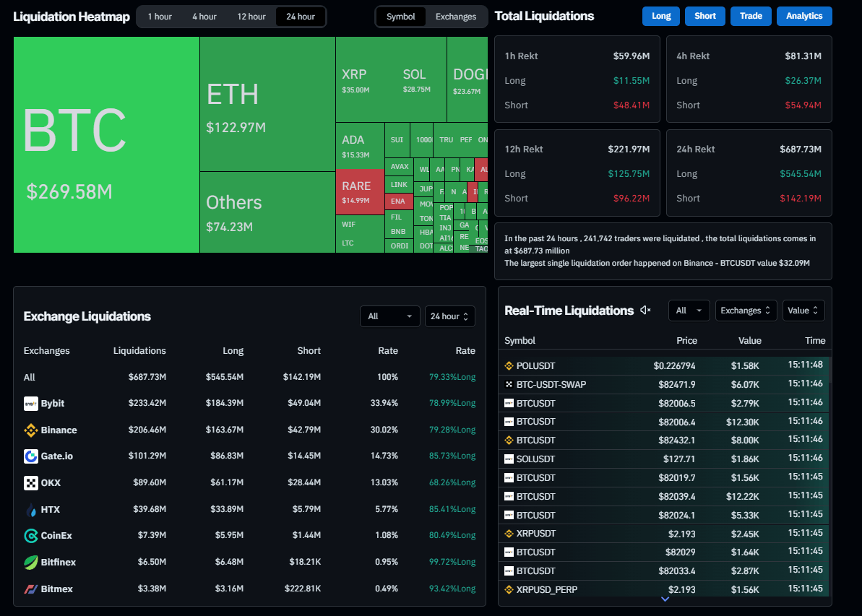862x616 pixels.
Task: Click the Time column header
Action: click(815, 341)
